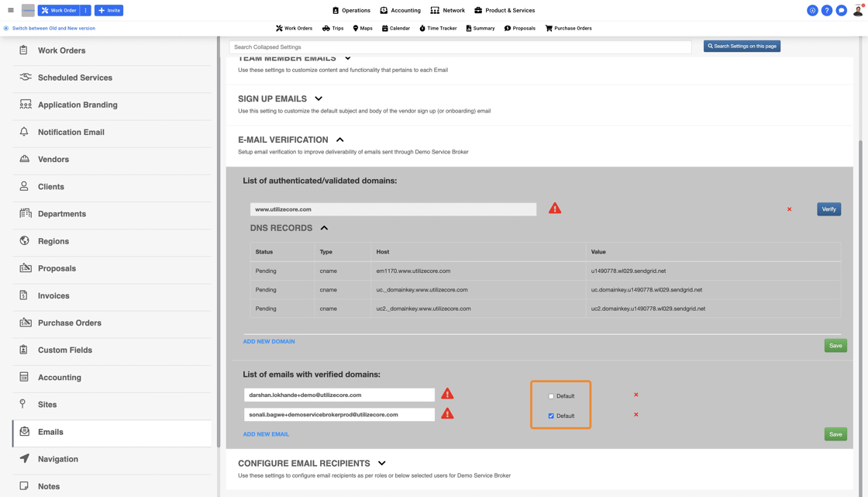The width and height of the screenshot is (868, 497).
Task: Open the hamburger menu icon
Action: click(11, 10)
